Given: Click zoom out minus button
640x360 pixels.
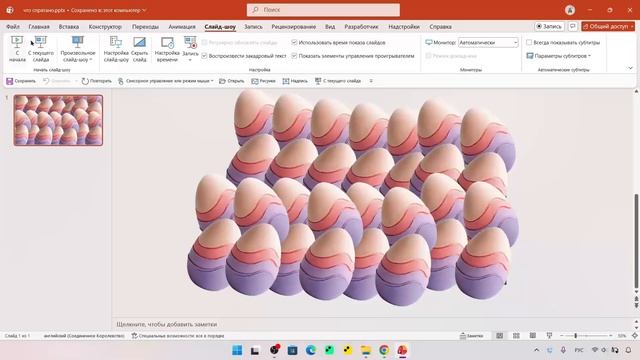Looking at the screenshot, I should [x=562, y=336].
